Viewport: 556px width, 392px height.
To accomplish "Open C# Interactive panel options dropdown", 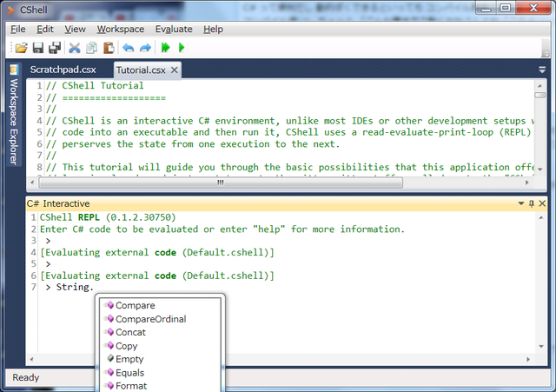I will [521, 203].
